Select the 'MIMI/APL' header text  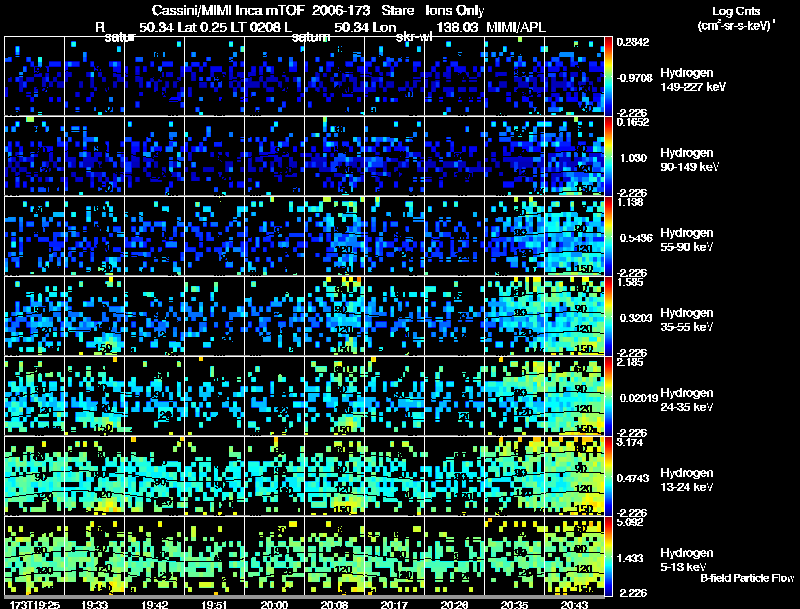coord(516,27)
